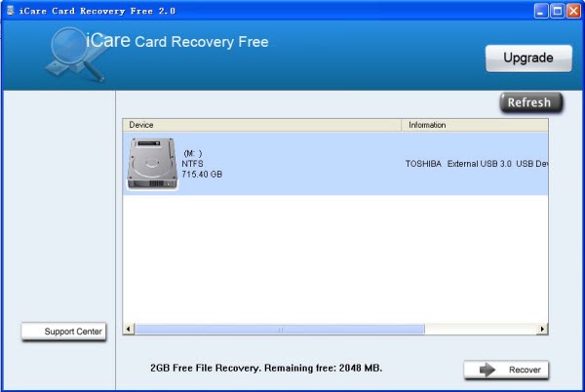The width and height of the screenshot is (585, 392).
Task: Click the horizontal scrollbar thumb
Action: pos(280,329)
